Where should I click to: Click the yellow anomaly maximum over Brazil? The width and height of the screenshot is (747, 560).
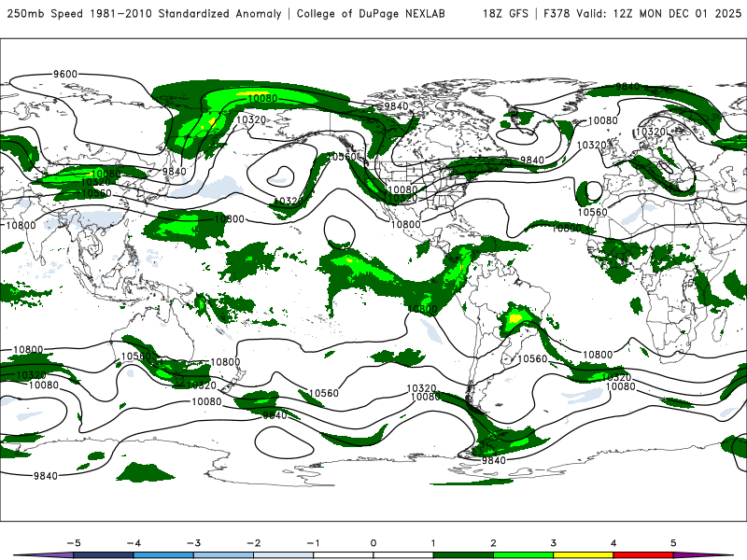click(514, 317)
